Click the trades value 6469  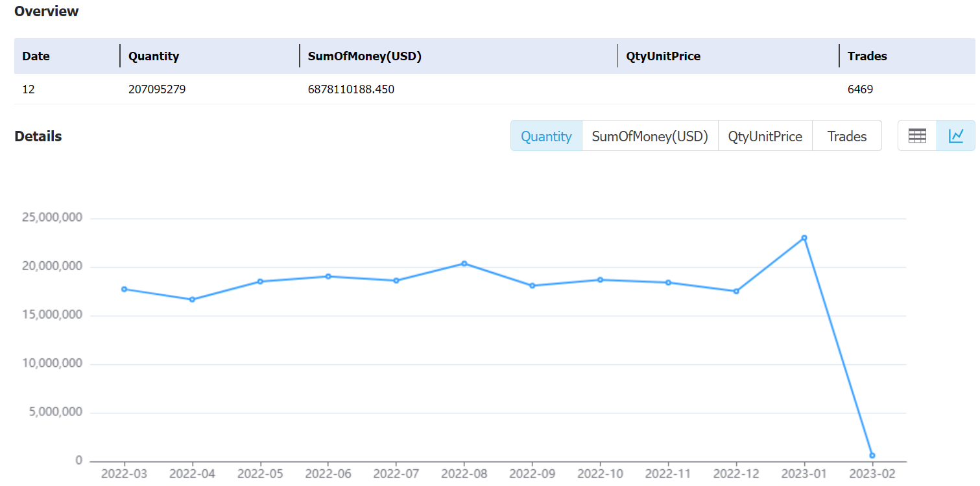[x=860, y=89]
